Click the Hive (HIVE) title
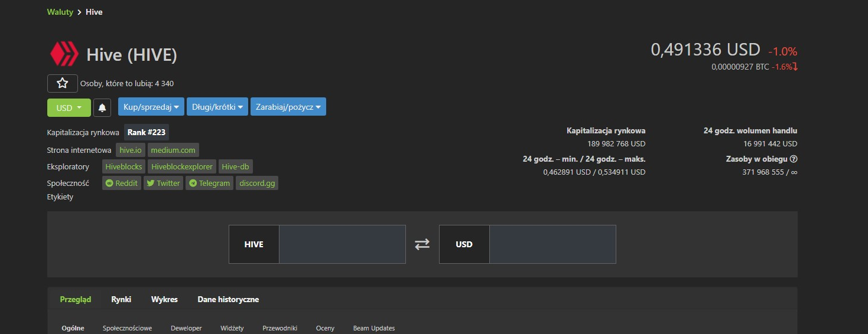 pyautogui.click(x=132, y=55)
